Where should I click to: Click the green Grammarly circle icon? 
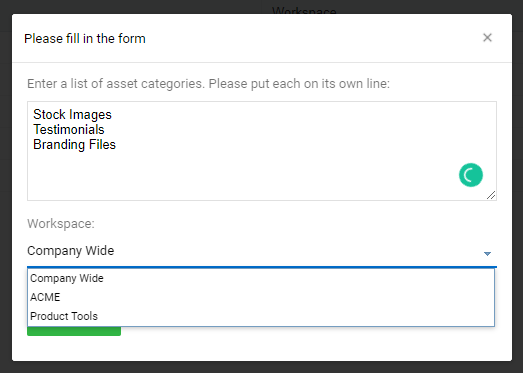471,175
